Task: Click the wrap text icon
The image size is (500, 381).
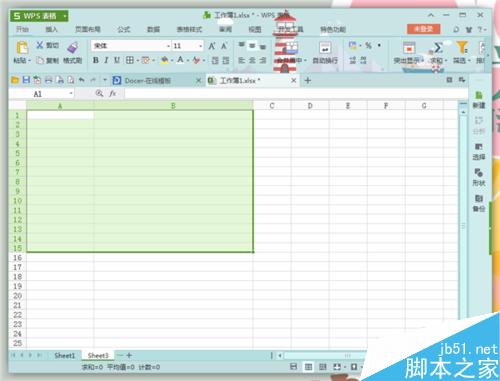Action: [x=325, y=48]
